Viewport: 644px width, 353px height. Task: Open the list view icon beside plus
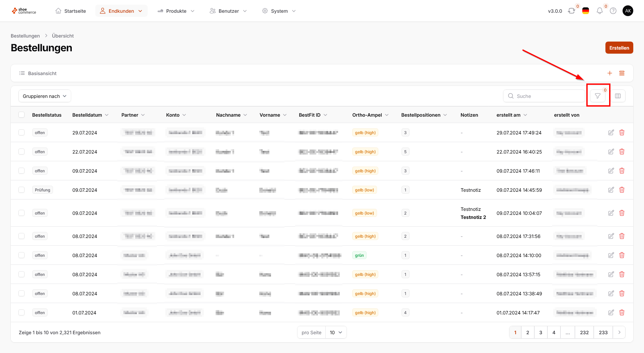pyautogui.click(x=622, y=73)
